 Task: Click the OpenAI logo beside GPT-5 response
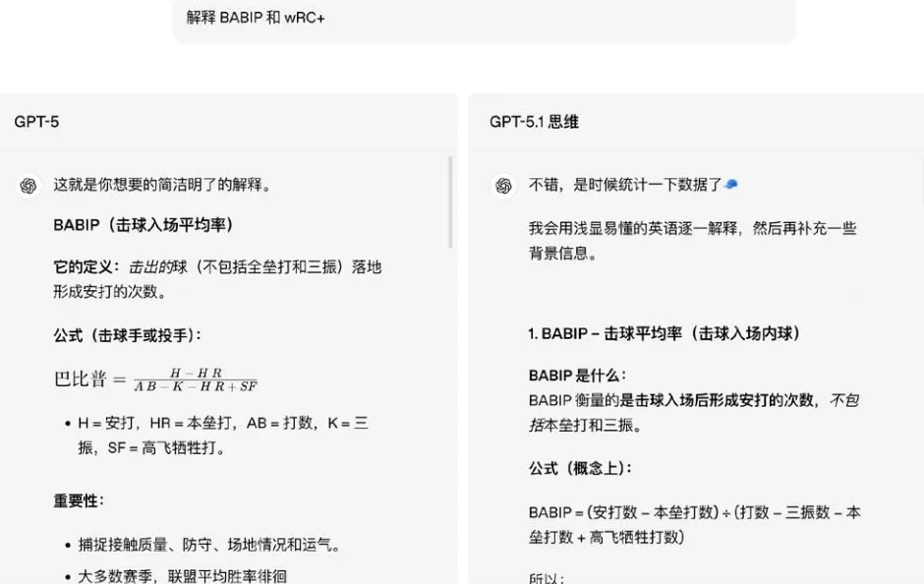coord(28,186)
